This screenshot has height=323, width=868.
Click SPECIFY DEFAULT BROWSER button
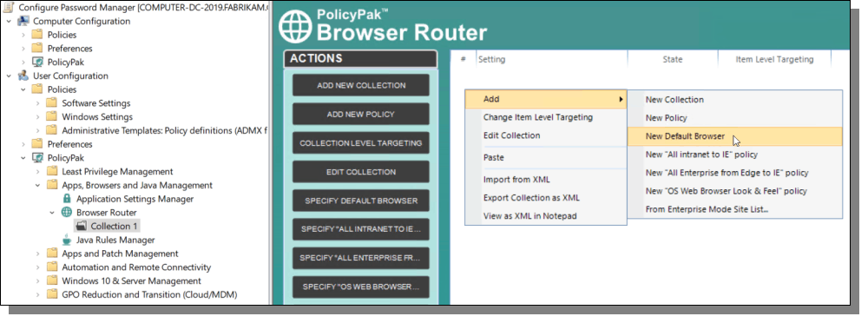361,201
